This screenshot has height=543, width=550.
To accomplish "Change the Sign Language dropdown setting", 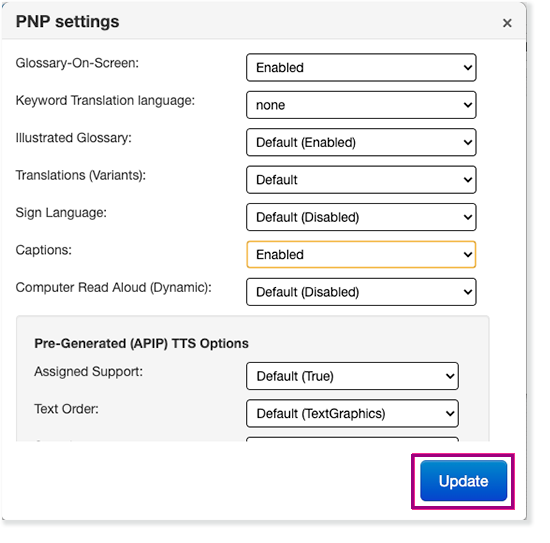I will [361, 217].
